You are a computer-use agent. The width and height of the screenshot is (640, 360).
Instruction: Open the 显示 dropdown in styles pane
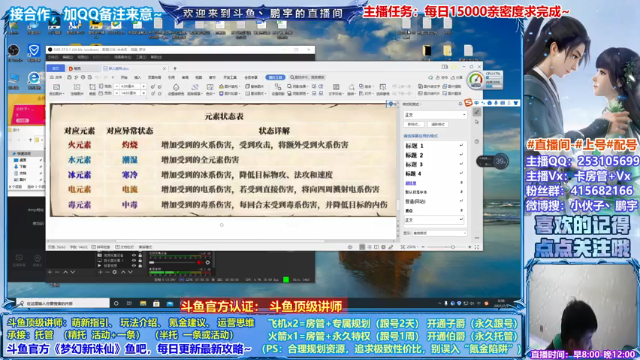pyautogui.click(x=439, y=233)
